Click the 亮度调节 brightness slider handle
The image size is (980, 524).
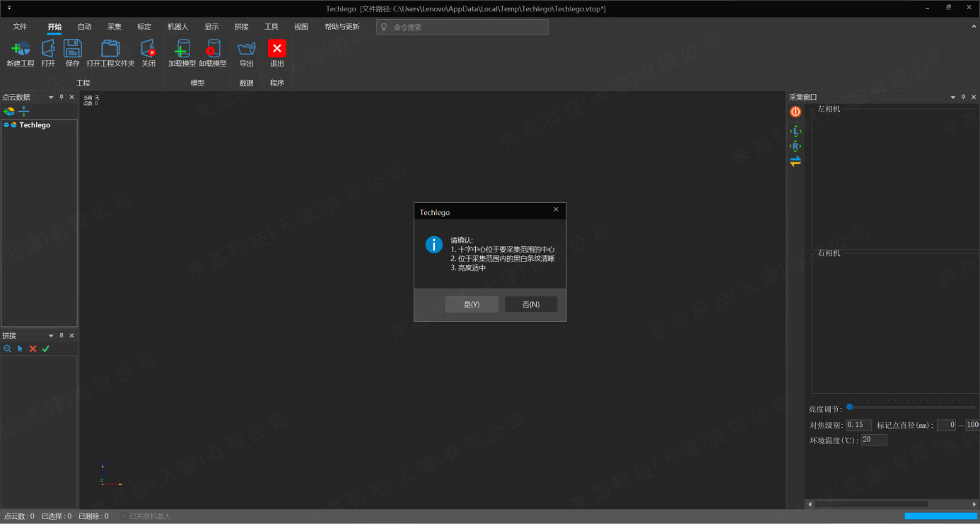[849, 407]
